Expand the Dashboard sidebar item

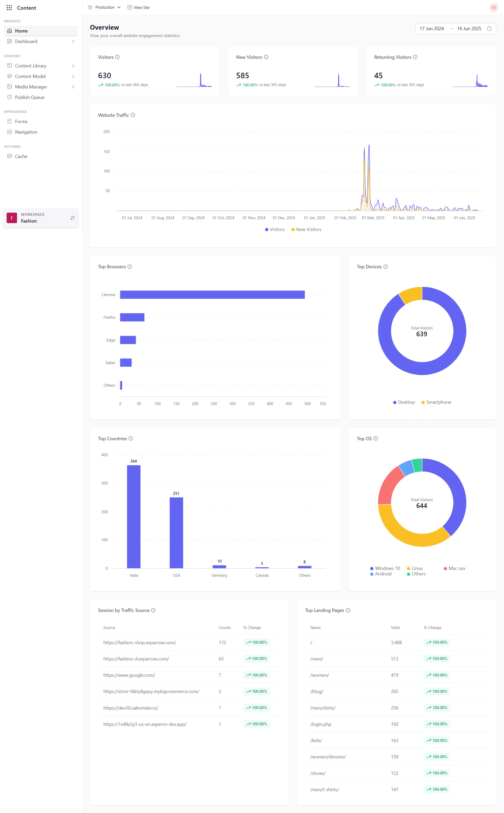pos(26,41)
